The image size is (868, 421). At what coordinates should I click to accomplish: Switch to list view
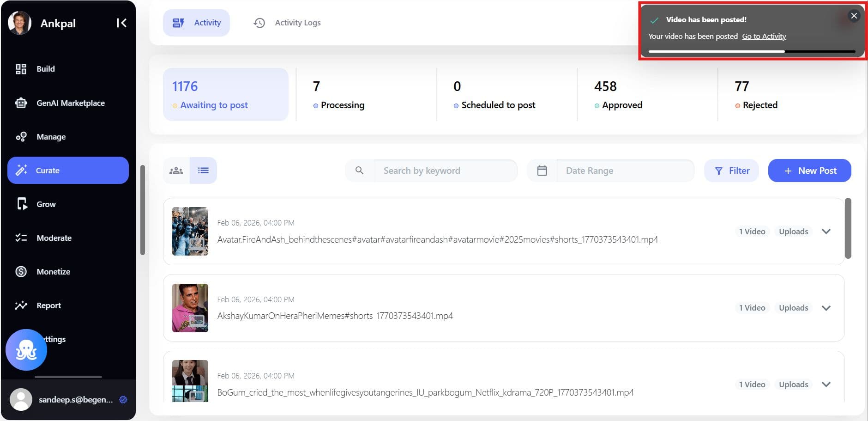pos(203,171)
